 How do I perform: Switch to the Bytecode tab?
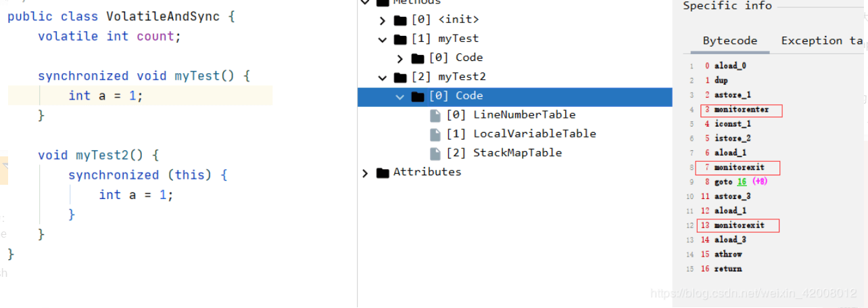[x=730, y=41]
